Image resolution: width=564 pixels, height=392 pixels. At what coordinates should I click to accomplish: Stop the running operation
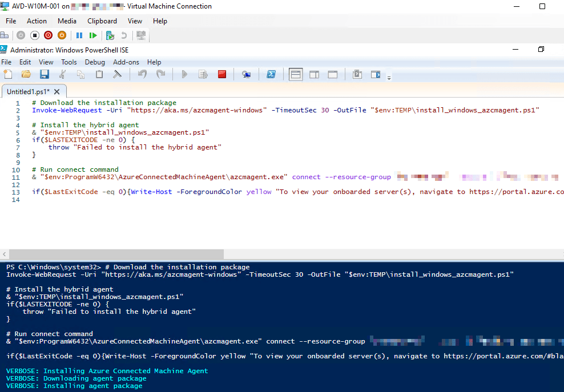(x=222, y=74)
